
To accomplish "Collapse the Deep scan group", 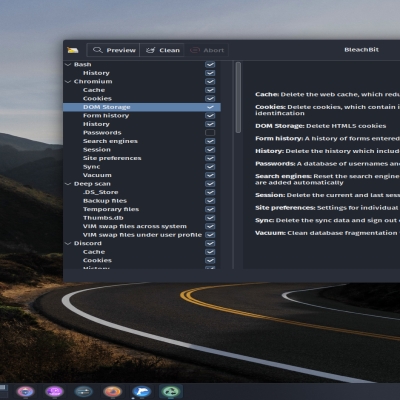I will pyautogui.click(x=68, y=184).
